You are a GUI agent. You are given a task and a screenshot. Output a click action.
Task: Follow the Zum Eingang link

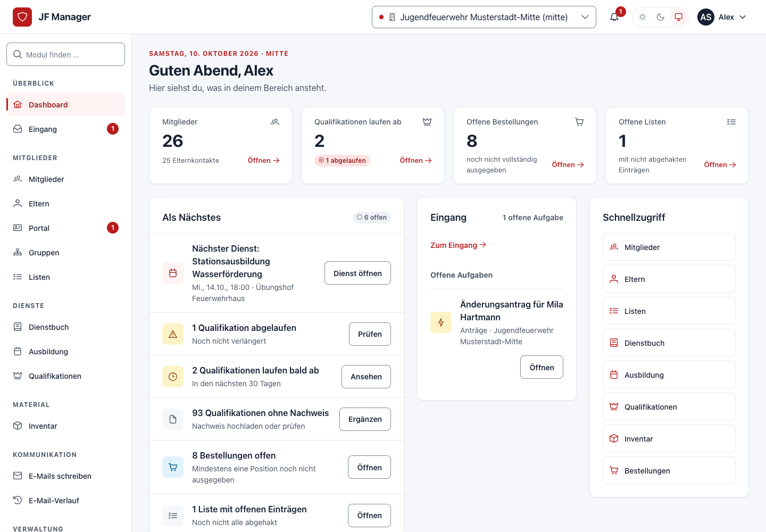click(x=459, y=245)
